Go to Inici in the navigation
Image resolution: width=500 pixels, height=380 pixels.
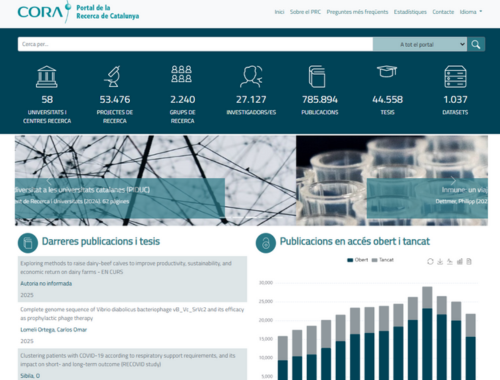pos(279,12)
